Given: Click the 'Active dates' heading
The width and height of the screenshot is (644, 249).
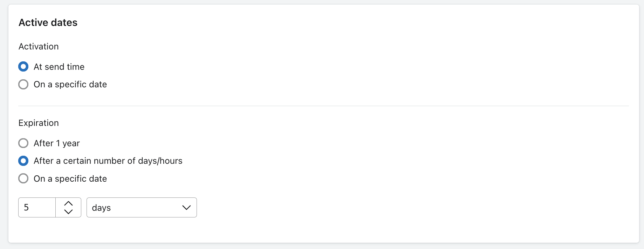Looking at the screenshot, I should coord(48,22).
